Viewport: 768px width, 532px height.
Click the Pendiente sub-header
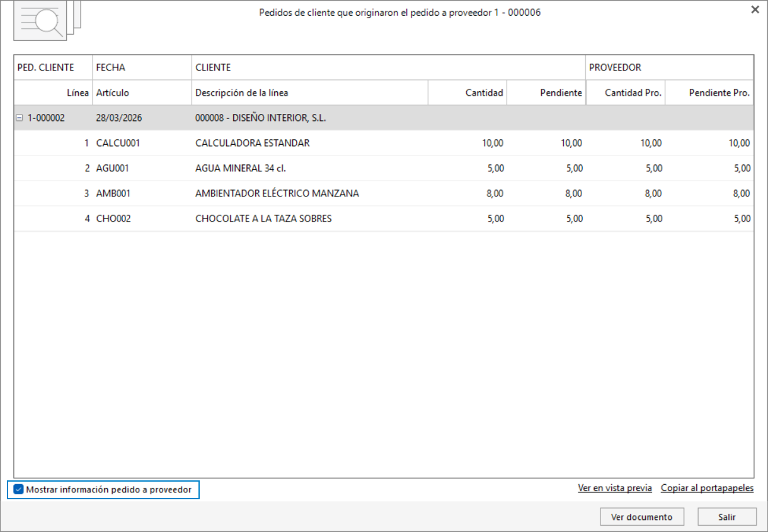(x=546, y=93)
